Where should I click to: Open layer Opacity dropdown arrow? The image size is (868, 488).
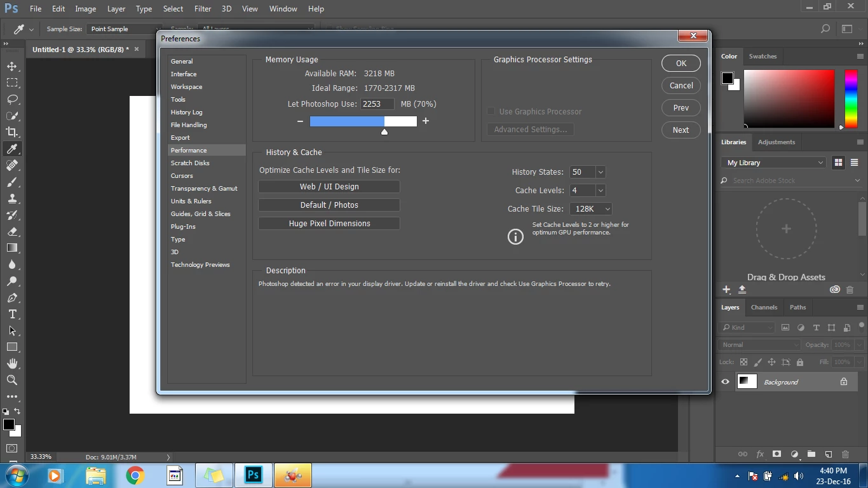tap(859, 345)
